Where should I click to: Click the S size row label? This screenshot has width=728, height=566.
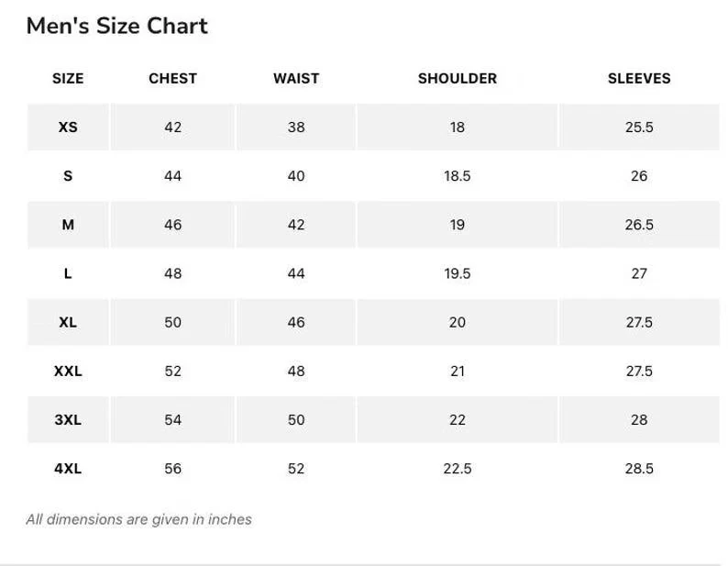tap(68, 176)
